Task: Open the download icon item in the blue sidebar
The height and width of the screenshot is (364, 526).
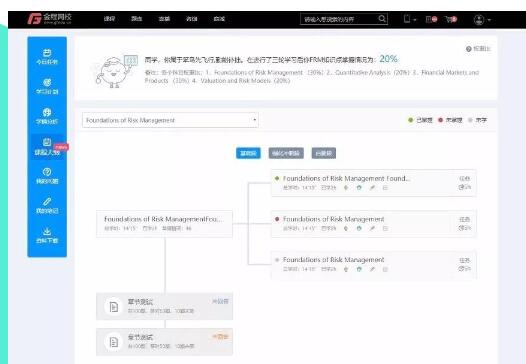Action: [47, 235]
